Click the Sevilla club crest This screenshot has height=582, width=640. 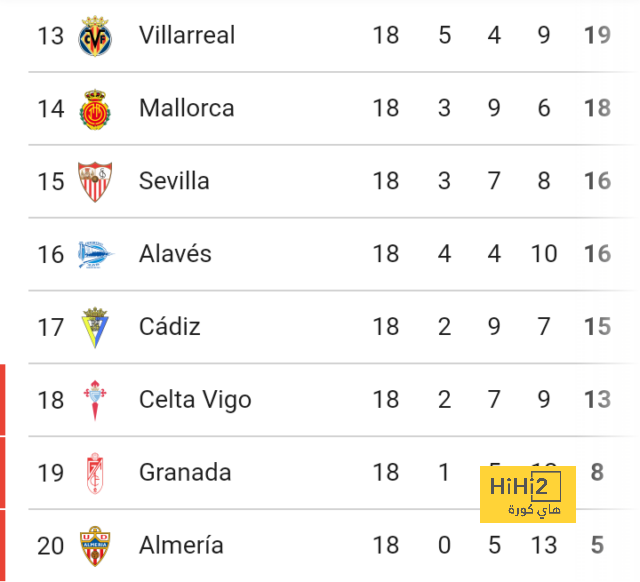click(x=95, y=182)
